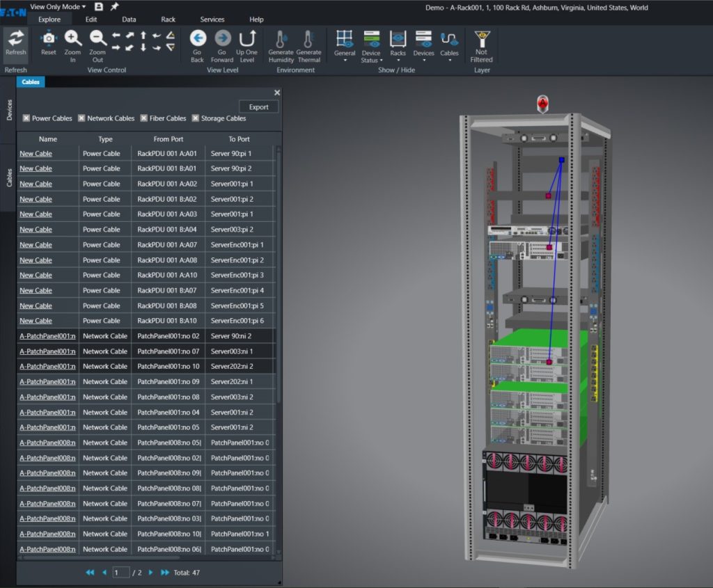713x588 pixels.
Task: Open first New Cable link in table
Action: (x=36, y=154)
